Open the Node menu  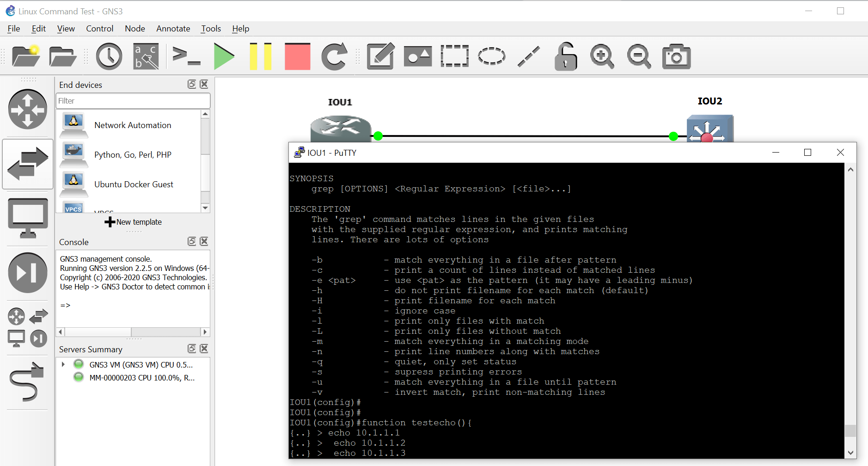pyautogui.click(x=135, y=29)
